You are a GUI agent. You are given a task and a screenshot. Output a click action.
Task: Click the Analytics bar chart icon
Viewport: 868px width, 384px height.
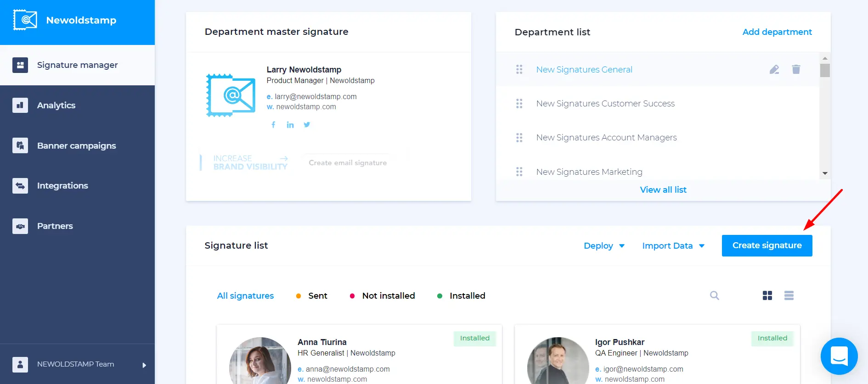[20, 106]
